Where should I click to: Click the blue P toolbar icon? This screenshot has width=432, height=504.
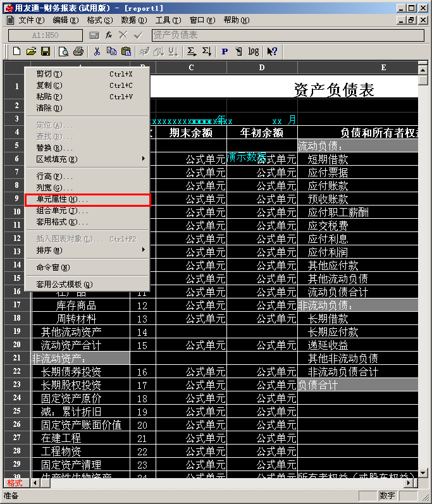[x=225, y=51]
